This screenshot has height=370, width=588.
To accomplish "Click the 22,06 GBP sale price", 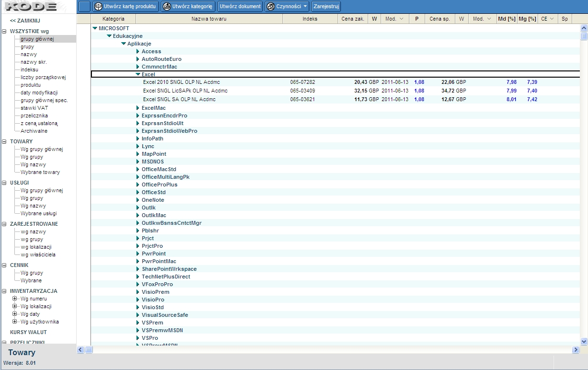I will (453, 82).
